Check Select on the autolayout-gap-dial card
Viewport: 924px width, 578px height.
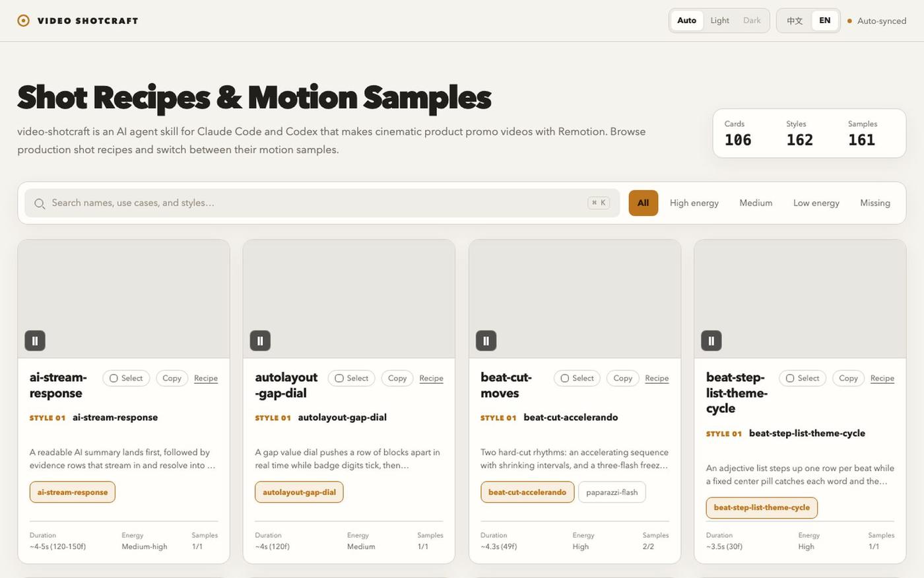coord(351,378)
